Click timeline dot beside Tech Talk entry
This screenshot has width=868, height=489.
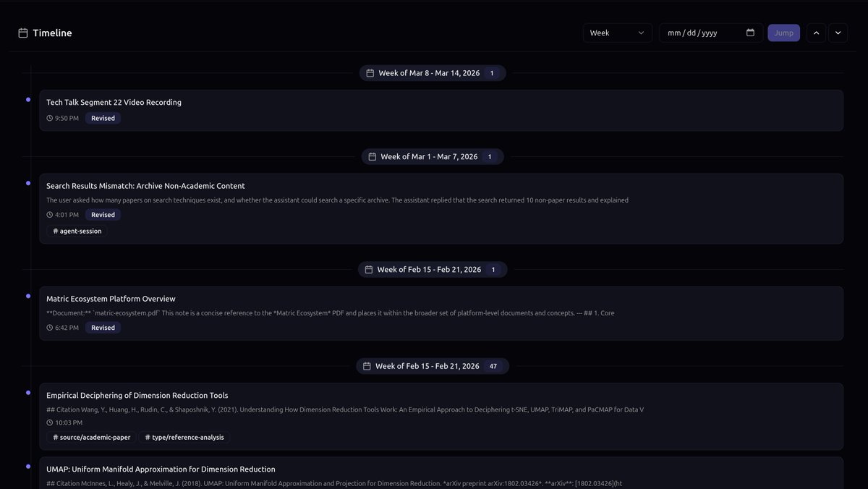tap(28, 99)
